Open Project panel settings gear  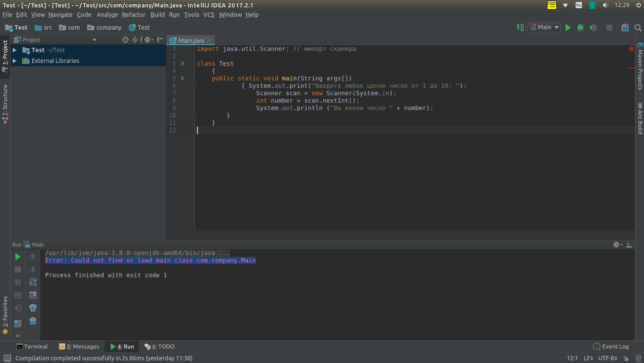(148, 40)
